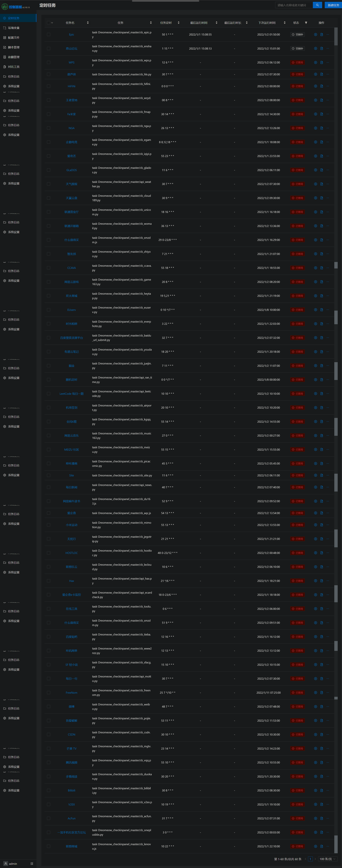This screenshot has width=342, height=868.
Task: Click the 新建任务 button
Action: click(x=333, y=5)
